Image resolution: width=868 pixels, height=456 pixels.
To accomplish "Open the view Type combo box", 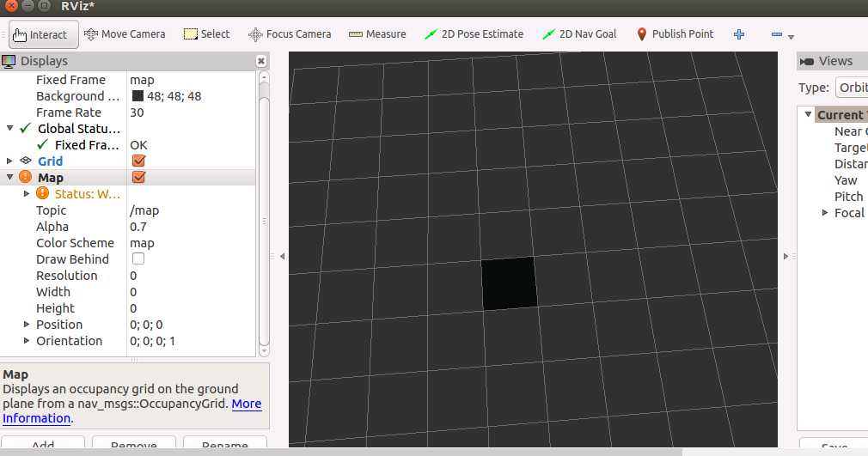I will pyautogui.click(x=852, y=88).
